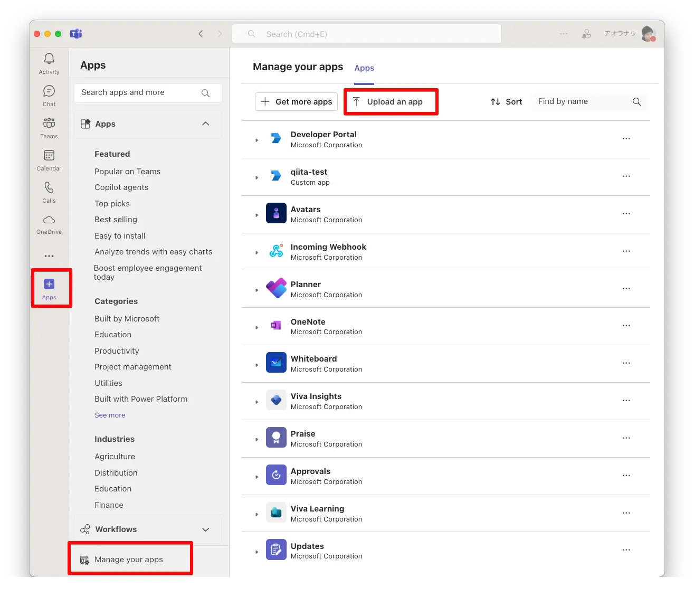Click the Search apps and more field
This screenshot has width=694, height=616.
coord(148,93)
